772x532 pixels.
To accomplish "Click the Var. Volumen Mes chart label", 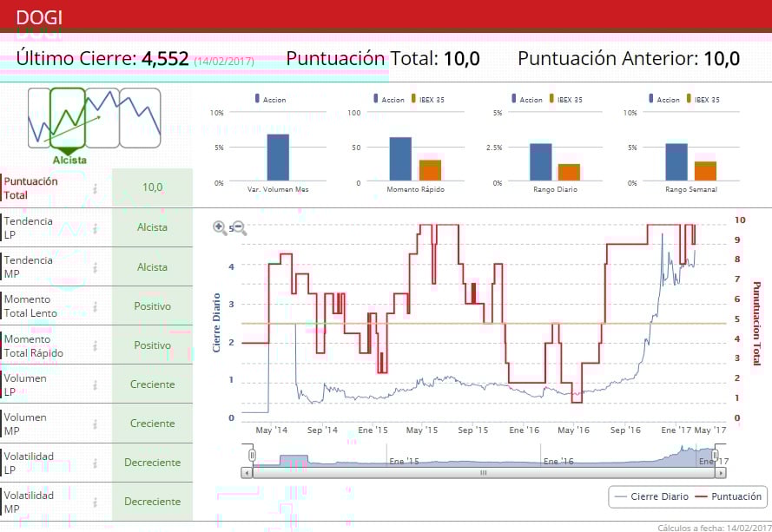I will pyautogui.click(x=278, y=189).
